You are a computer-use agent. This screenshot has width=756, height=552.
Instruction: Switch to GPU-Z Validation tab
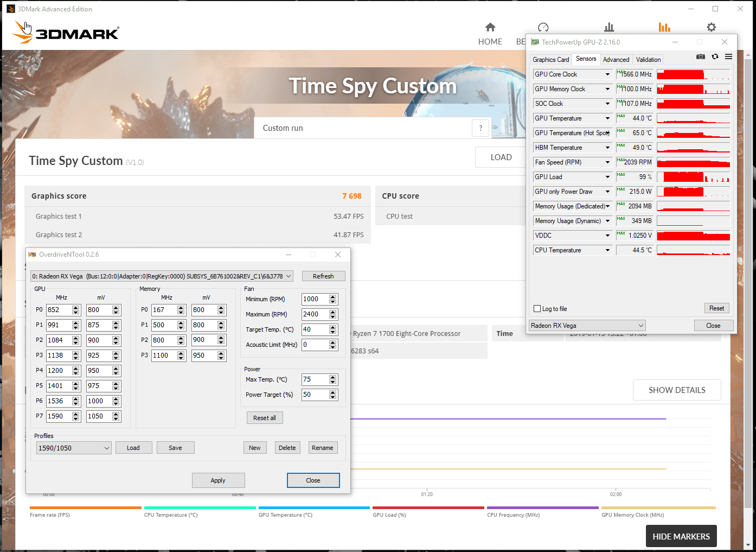648,60
